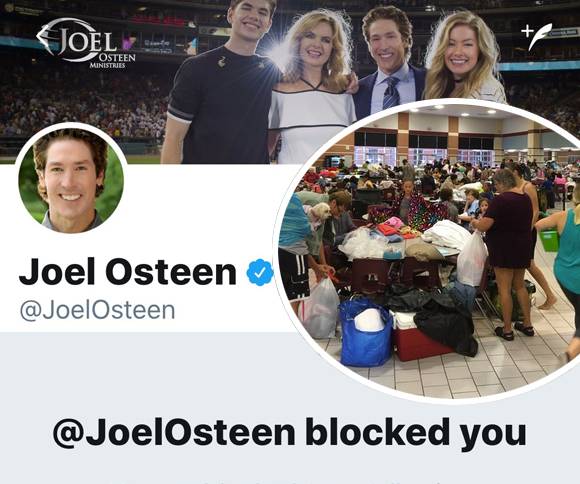Open the Joel Osteen Ministries logo
This screenshot has height=484, width=580.
(x=86, y=43)
